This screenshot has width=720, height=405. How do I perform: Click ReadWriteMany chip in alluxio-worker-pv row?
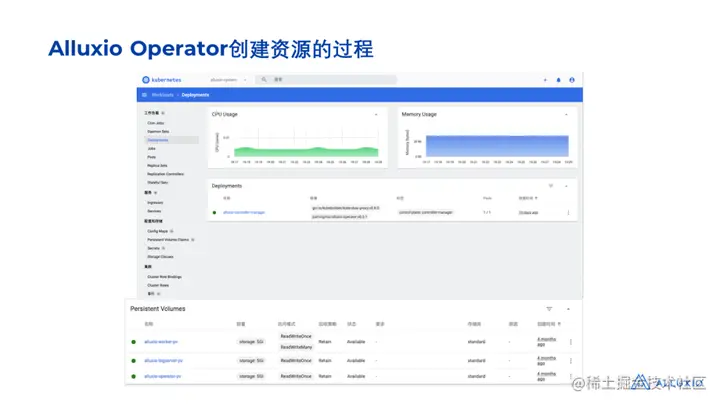tap(296, 347)
